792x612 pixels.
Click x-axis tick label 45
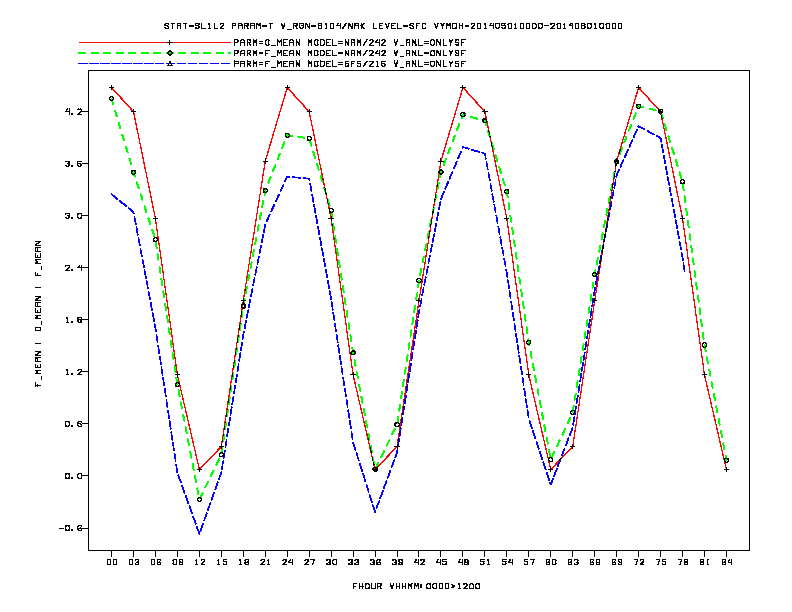441,562
